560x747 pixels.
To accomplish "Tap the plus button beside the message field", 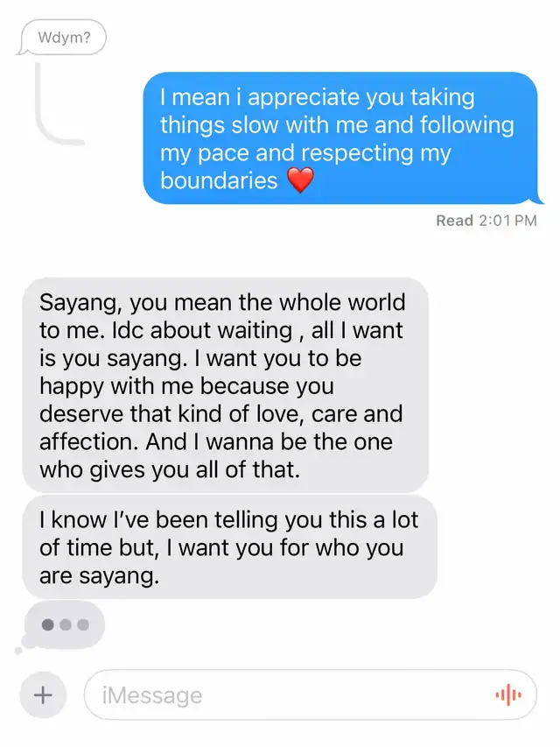I will 43,694.
